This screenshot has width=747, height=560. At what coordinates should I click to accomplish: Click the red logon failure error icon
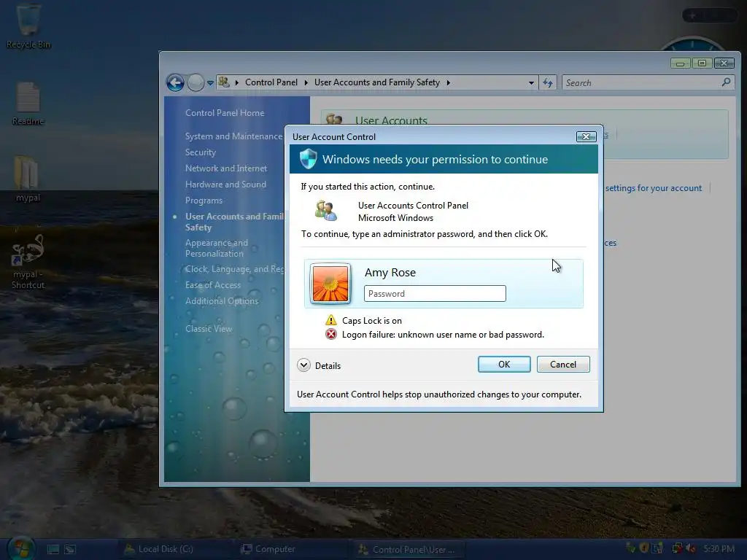pos(330,334)
